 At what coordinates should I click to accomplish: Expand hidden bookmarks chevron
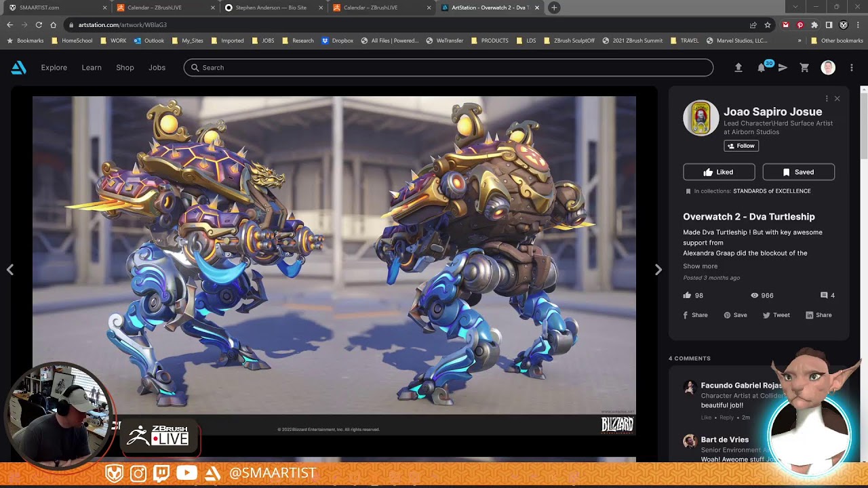tap(800, 41)
